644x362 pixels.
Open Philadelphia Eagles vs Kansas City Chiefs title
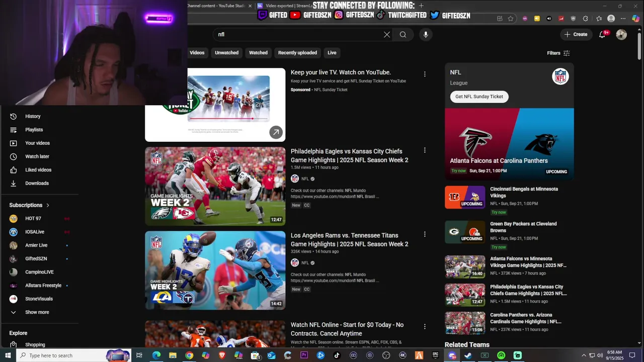349,156
